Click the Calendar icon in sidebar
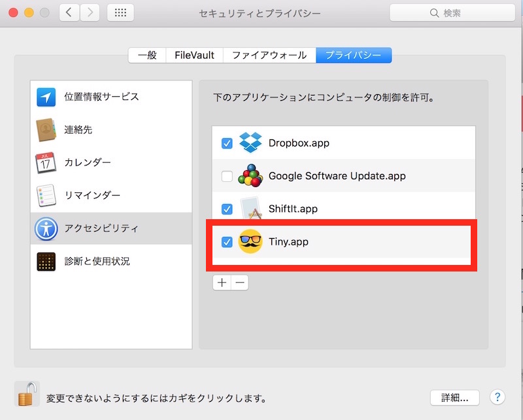The height and width of the screenshot is (420, 523). [46, 163]
